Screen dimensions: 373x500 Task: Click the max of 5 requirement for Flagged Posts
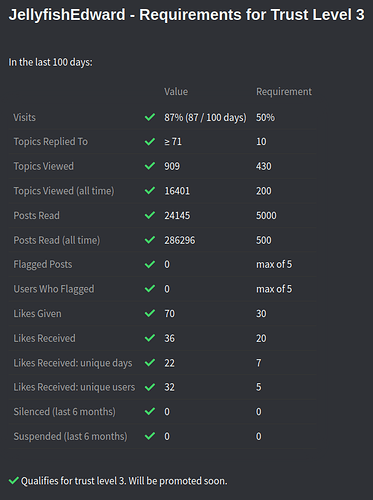click(274, 264)
